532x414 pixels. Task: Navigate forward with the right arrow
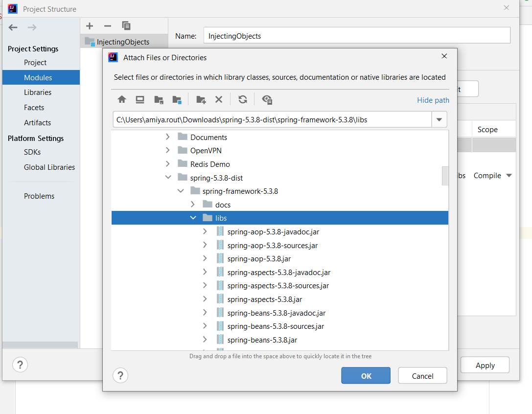pos(32,27)
